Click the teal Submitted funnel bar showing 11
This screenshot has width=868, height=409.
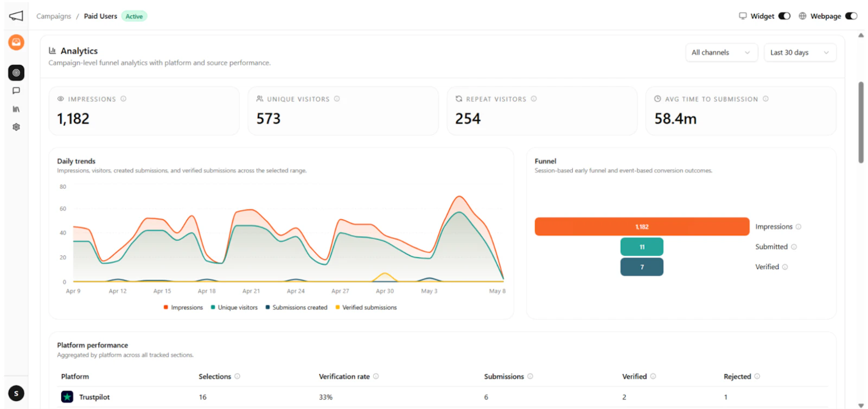642,247
